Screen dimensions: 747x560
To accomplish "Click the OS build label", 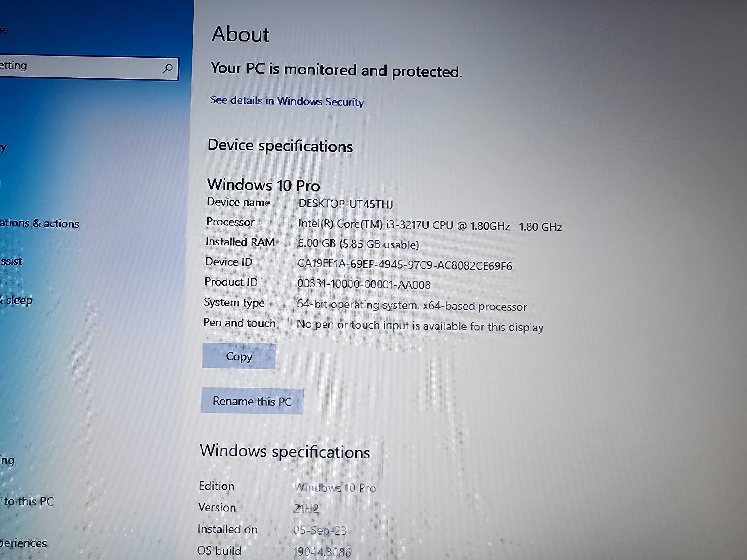I will pos(219,550).
